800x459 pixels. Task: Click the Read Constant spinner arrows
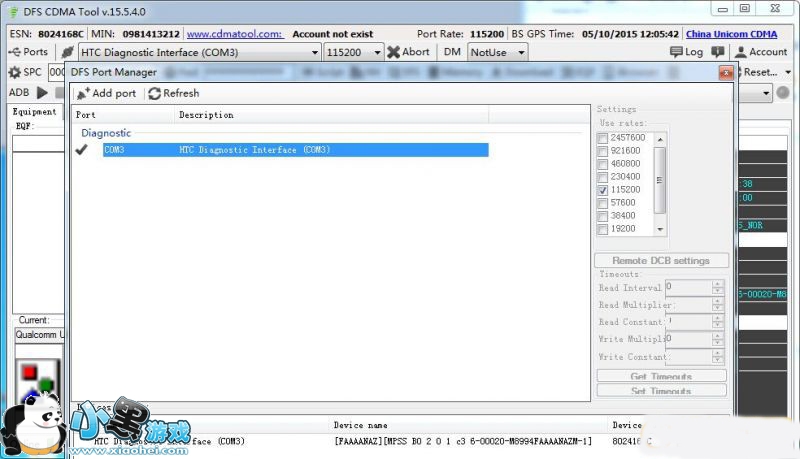tap(717, 322)
